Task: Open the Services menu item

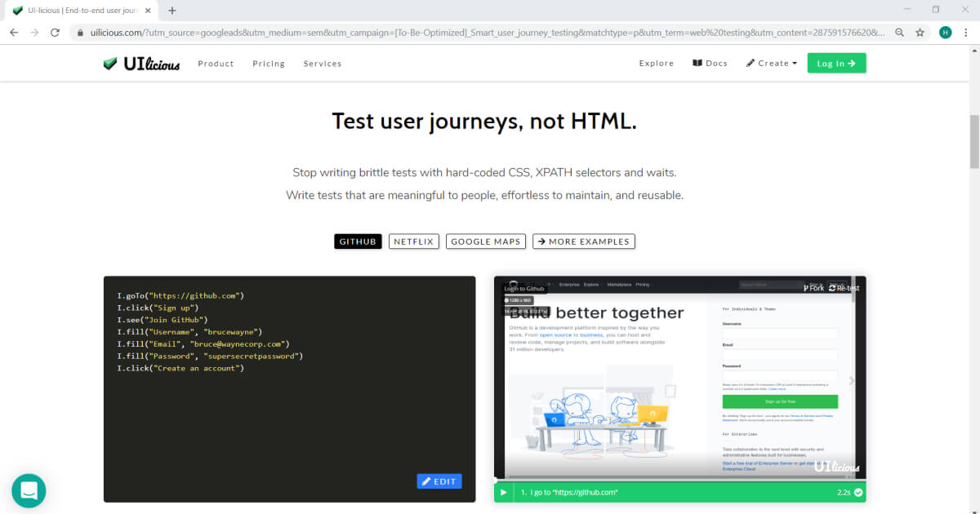Action: (x=322, y=63)
